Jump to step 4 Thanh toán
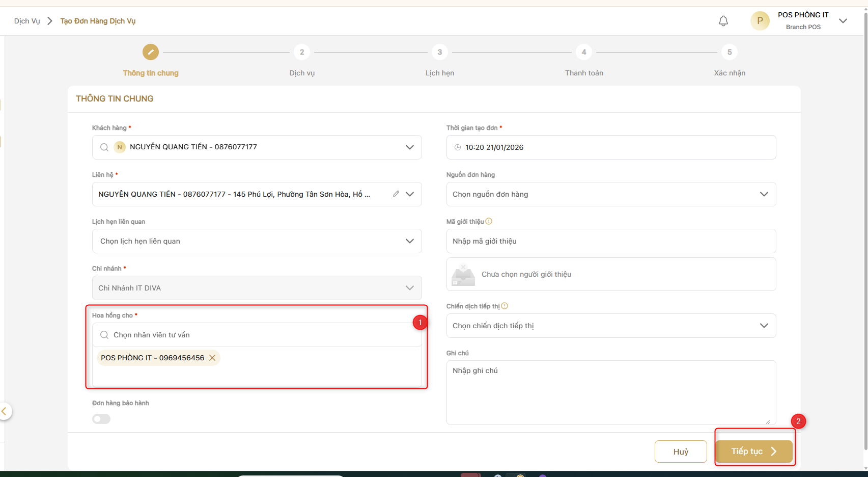This screenshot has height=477, width=868. click(x=584, y=52)
